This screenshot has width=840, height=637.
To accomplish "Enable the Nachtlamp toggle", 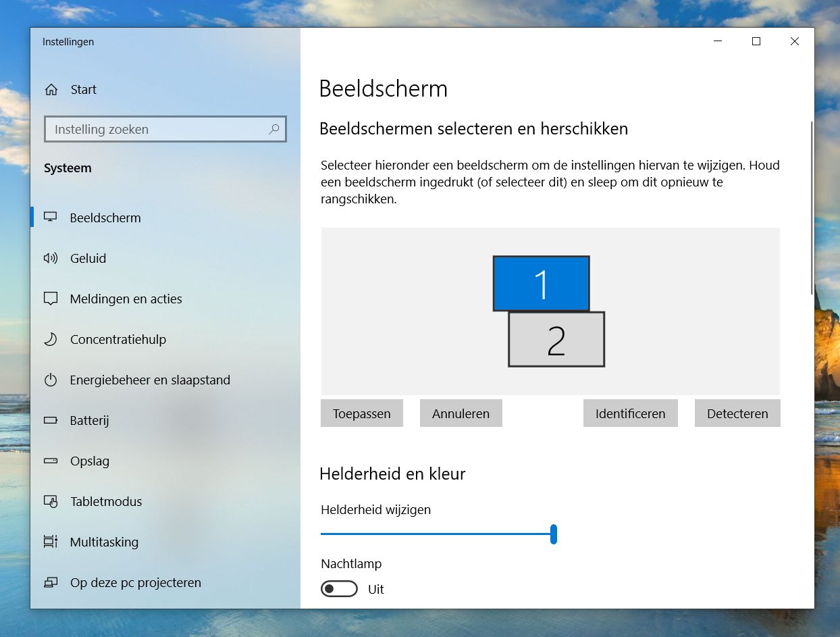I will point(339,588).
